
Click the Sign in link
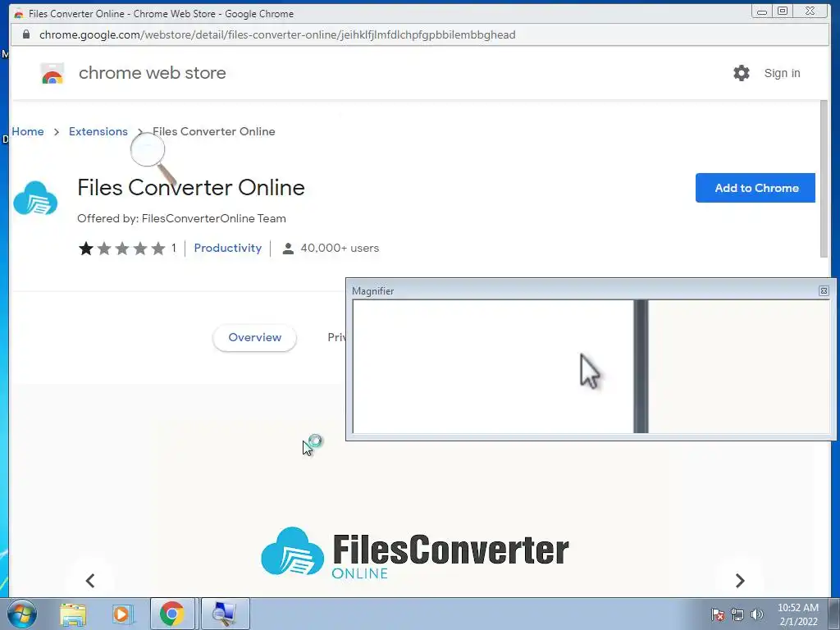[x=782, y=73]
